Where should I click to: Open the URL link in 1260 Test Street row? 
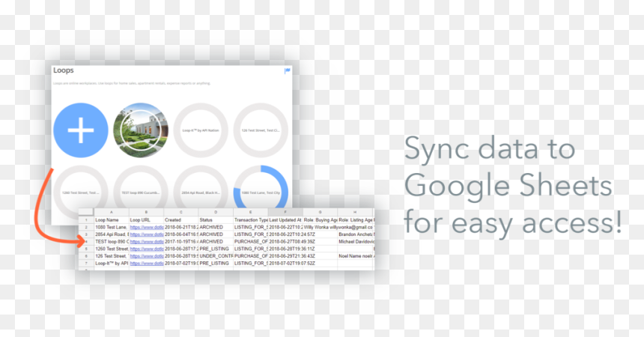coord(147,249)
